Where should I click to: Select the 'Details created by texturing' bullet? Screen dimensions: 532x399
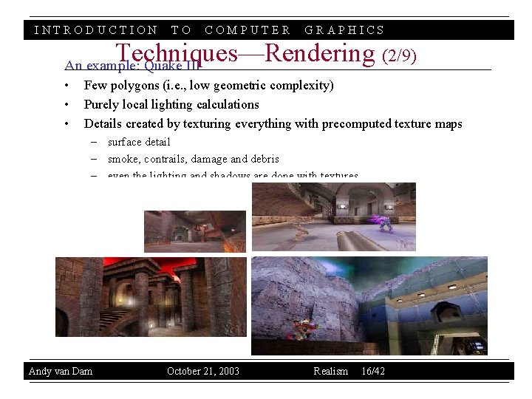tap(273, 124)
